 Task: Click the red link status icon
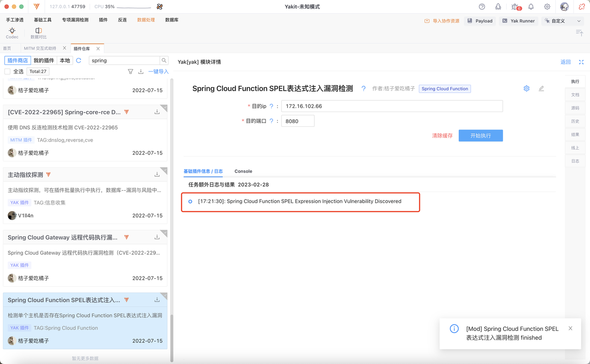582,7
